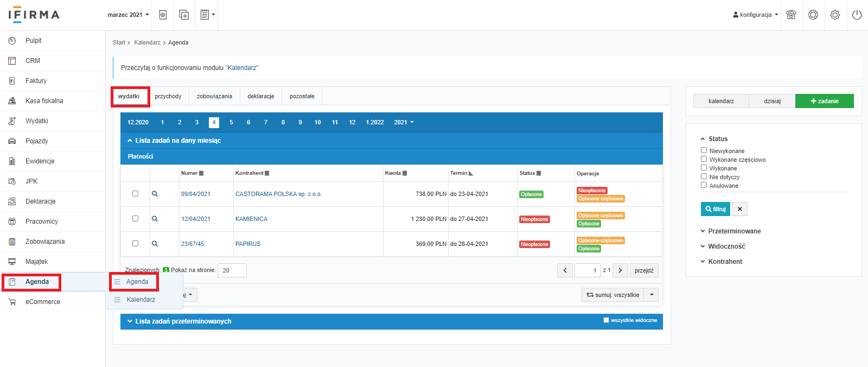Check the Nie dotyczy status filter
The width and height of the screenshot is (868, 367).
coord(704,176)
